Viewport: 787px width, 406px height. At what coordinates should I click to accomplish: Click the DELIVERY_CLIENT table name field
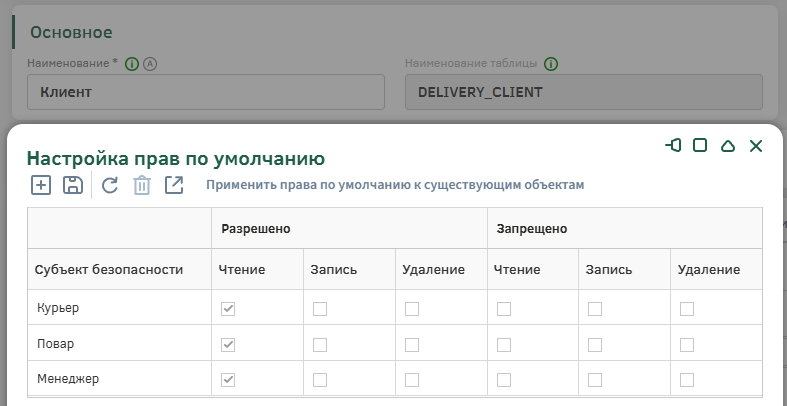[583, 92]
